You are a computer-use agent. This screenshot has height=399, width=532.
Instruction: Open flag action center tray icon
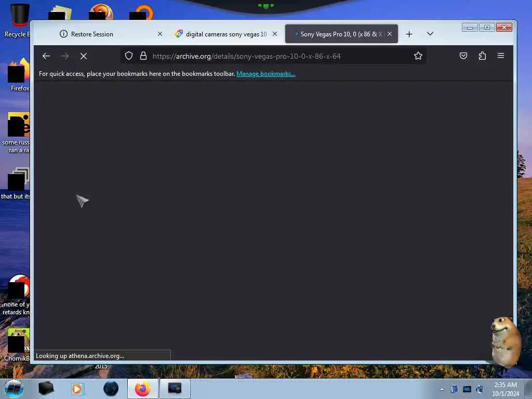pos(454,389)
